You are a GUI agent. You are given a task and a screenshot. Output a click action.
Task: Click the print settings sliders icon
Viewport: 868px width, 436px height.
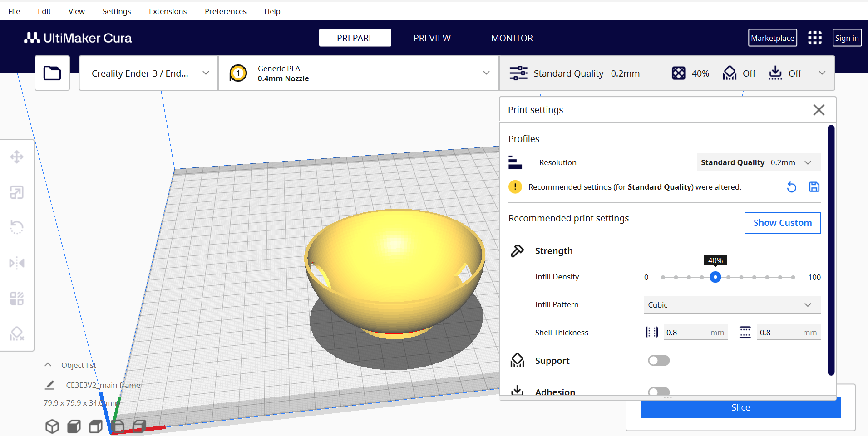518,73
